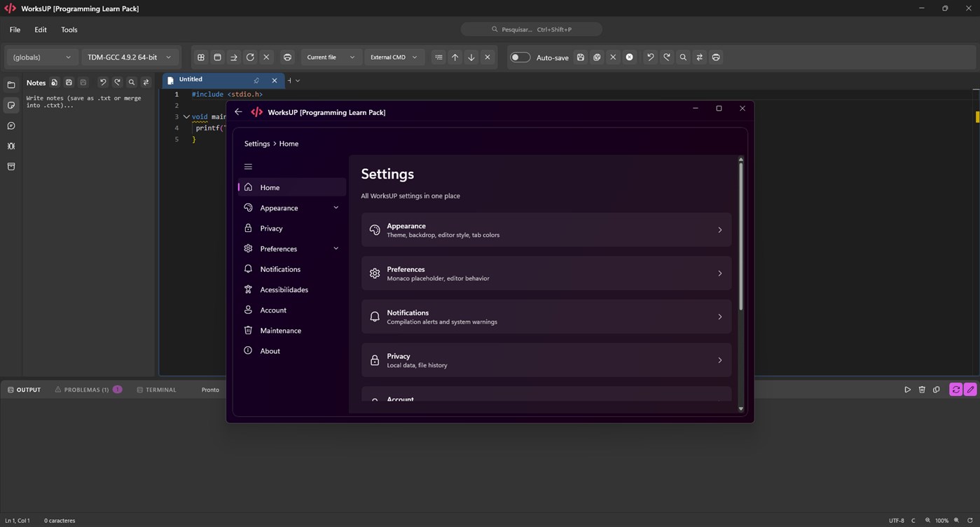Click the Pesquisar search box
980x527 pixels.
point(532,29)
